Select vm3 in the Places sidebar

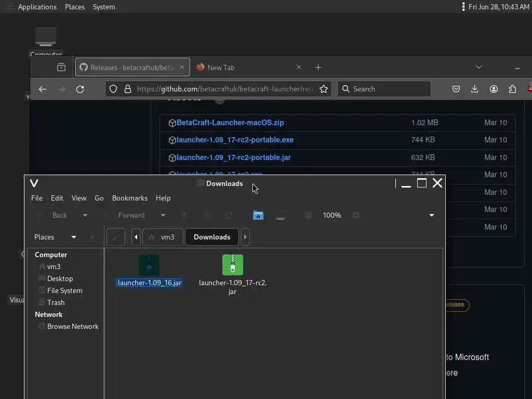tap(54, 267)
